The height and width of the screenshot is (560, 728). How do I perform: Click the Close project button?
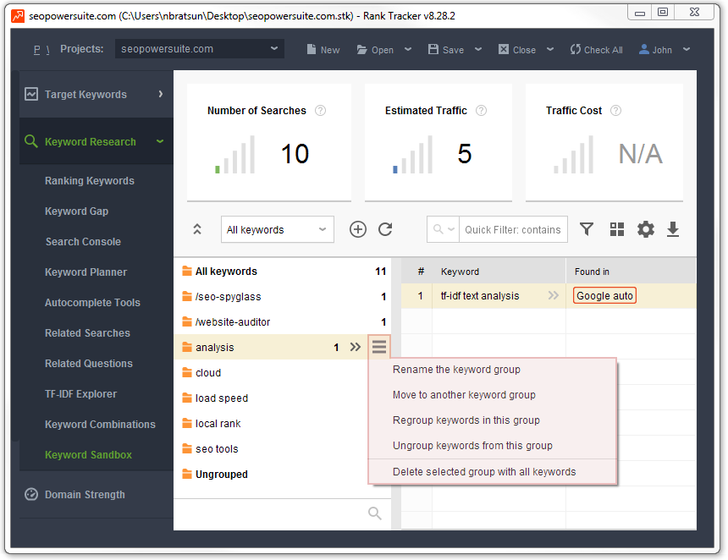click(517, 50)
